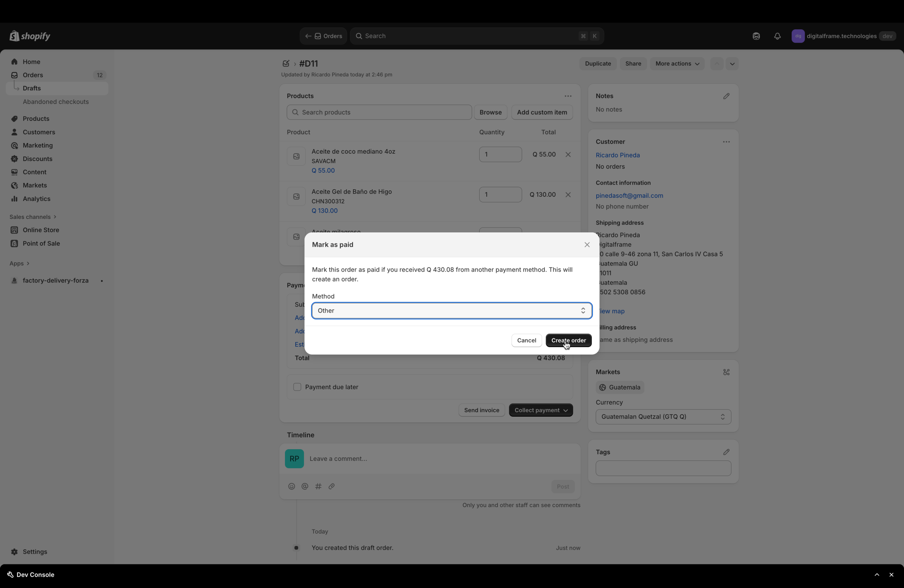Edit Notes using the pencil icon

726,96
